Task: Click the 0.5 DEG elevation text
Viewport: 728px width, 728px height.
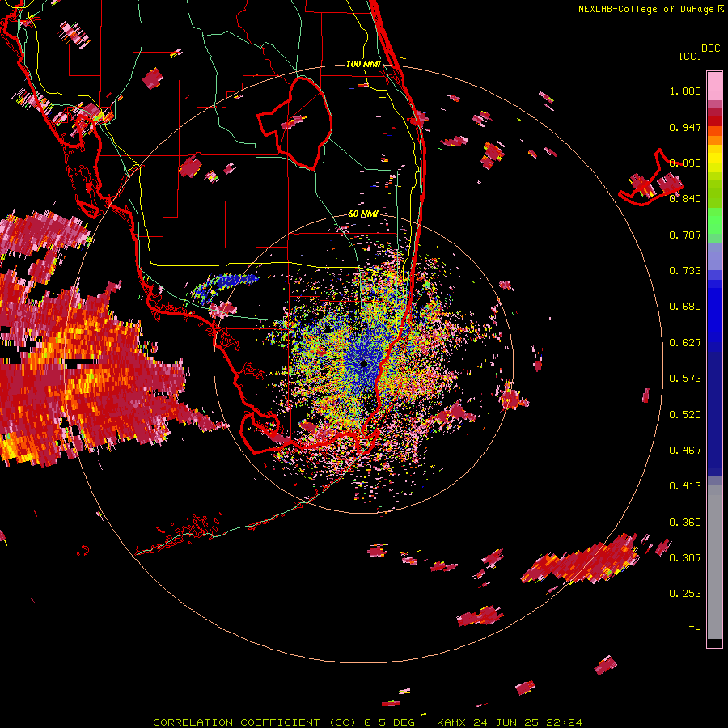Action: (390, 722)
